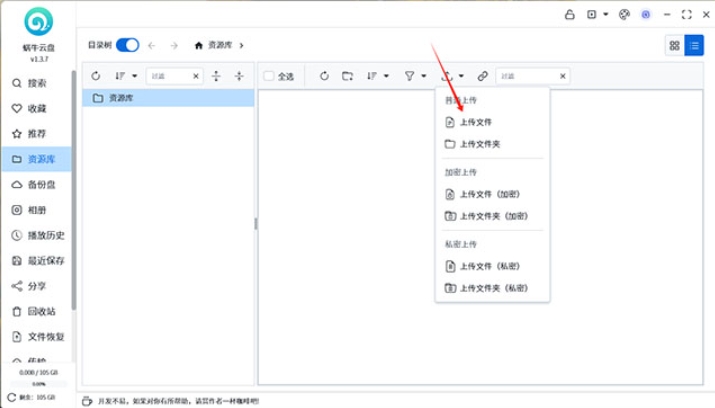
Task: Click the home icon in the breadcrumb path
Action: point(199,45)
